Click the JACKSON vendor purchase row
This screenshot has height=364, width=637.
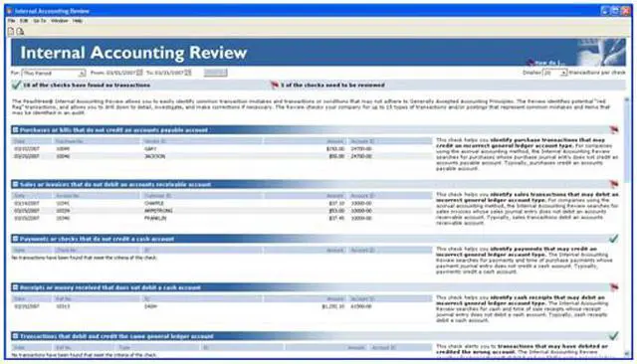222,156
